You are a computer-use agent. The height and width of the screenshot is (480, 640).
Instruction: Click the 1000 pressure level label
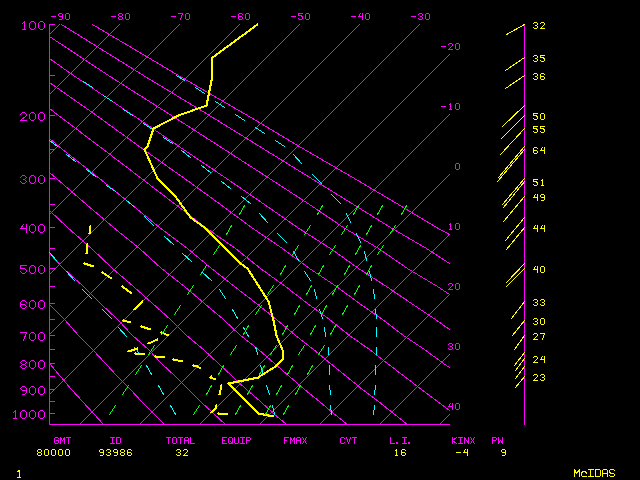[32, 414]
